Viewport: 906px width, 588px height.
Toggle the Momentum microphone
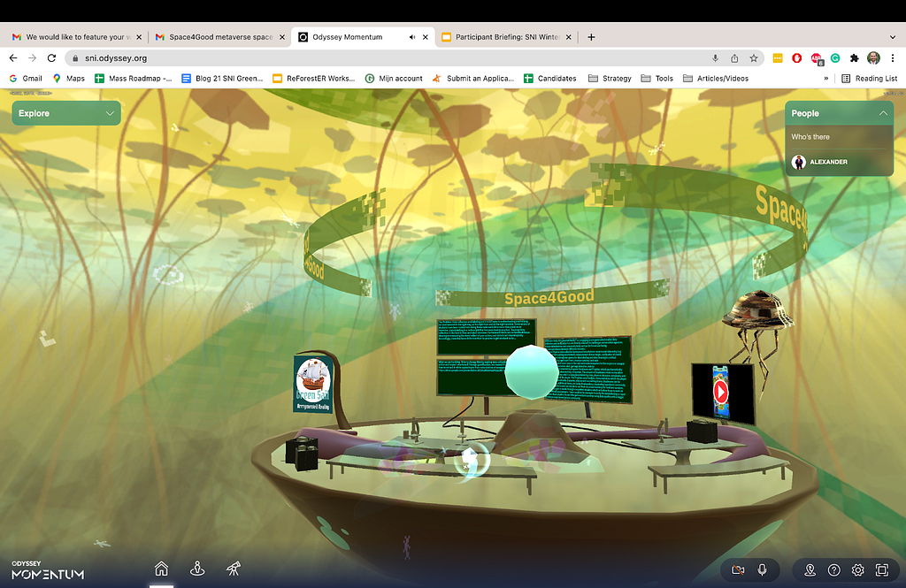[x=762, y=570]
